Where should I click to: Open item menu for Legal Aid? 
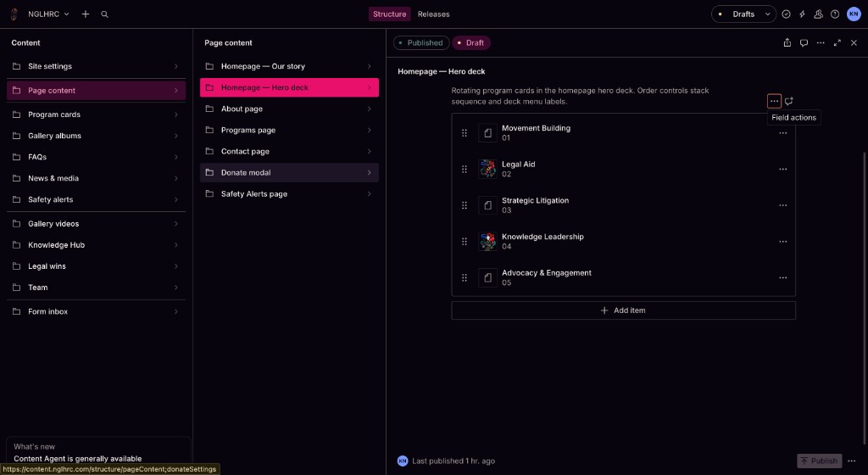(x=782, y=170)
